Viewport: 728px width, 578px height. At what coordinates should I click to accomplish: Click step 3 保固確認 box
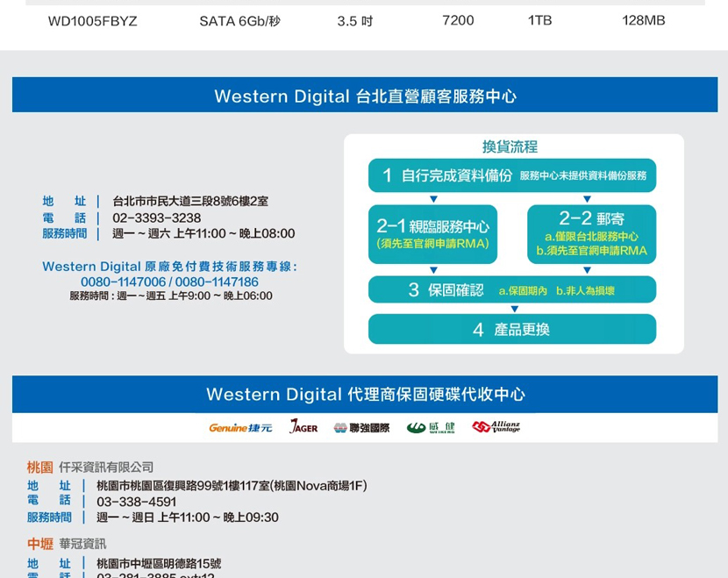tap(512, 289)
